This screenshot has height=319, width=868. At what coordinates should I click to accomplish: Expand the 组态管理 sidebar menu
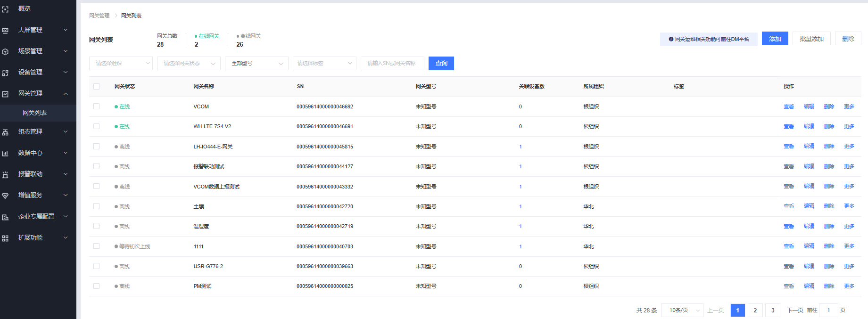38,132
